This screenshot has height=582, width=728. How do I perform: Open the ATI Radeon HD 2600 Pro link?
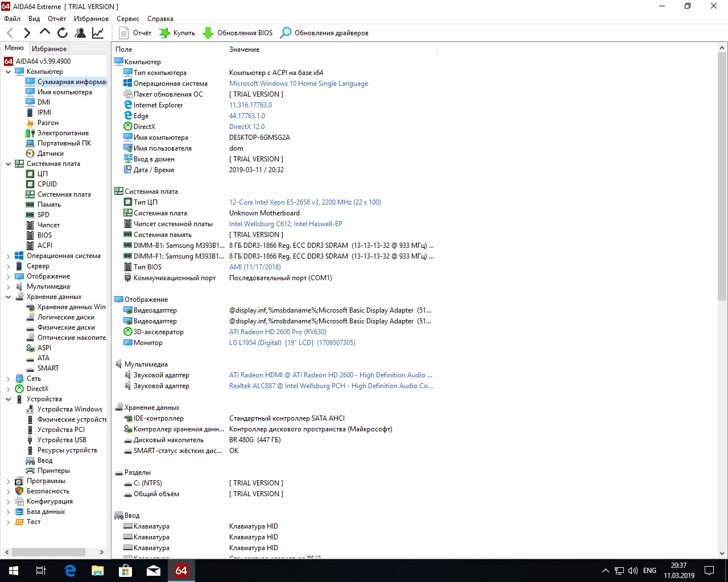(278, 332)
